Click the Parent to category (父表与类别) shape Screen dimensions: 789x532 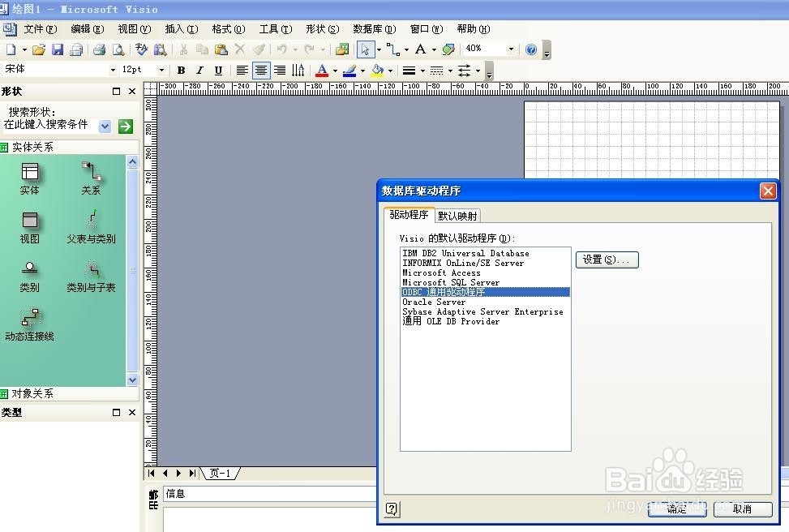(91, 227)
